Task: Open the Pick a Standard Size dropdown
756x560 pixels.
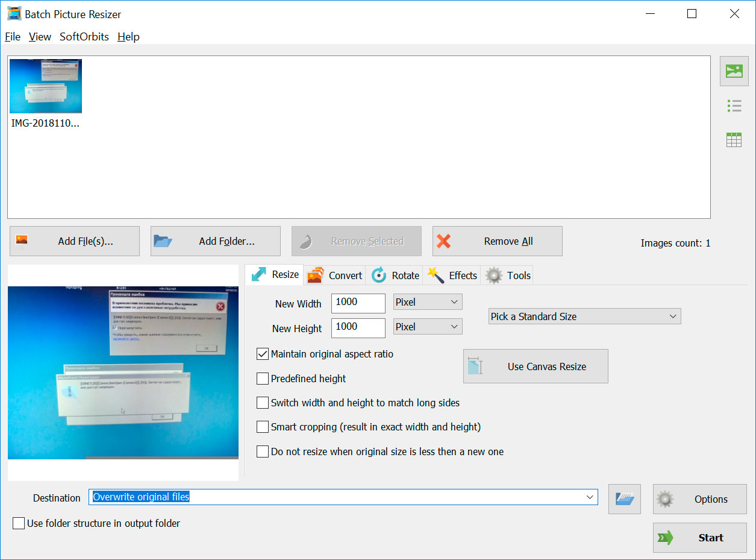Action: pos(584,316)
